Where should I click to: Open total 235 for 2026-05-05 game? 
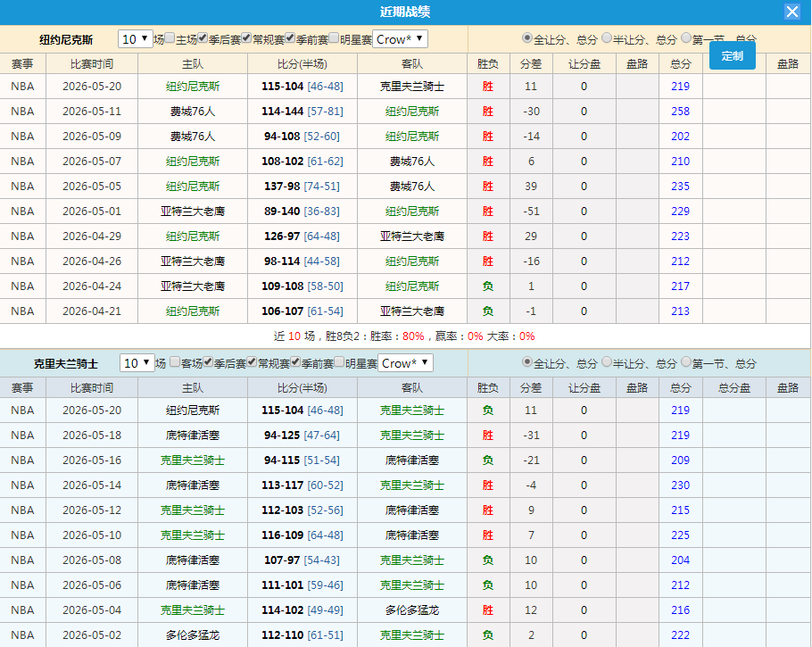tap(680, 186)
